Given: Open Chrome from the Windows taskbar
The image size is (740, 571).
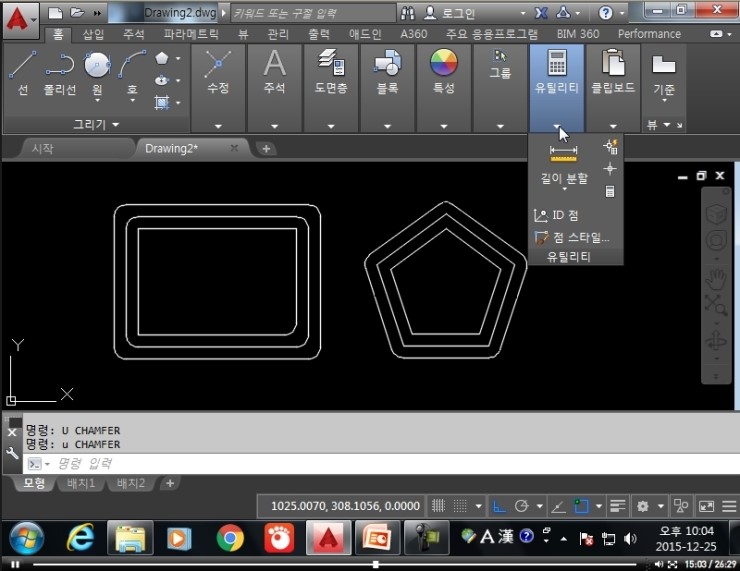Looking at the screenshot, I should [x=230, y=537].
